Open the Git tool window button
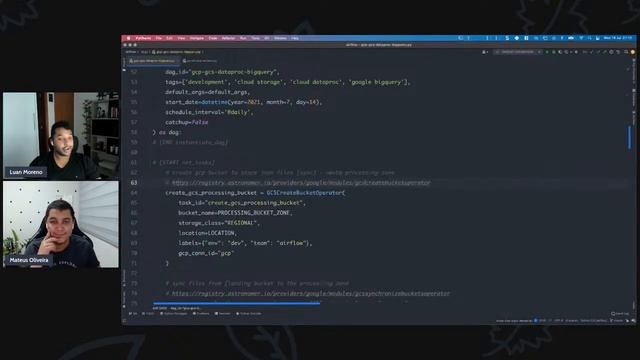640x360 pixels. 133,313
